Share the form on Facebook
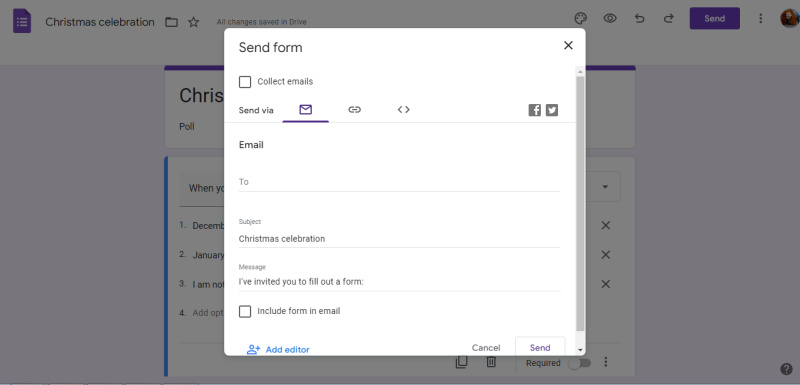 534,110
